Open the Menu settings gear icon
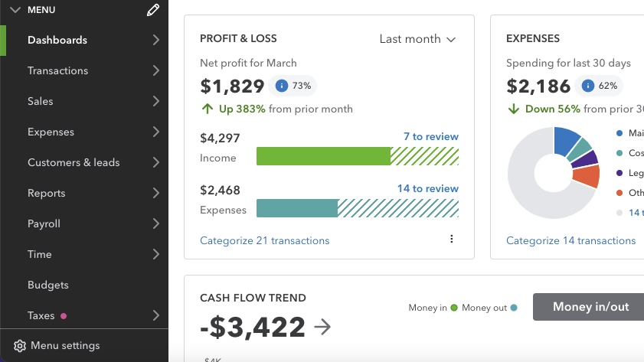Image resolution: width=644 pixels, height=362 pixels. point(20,346)
